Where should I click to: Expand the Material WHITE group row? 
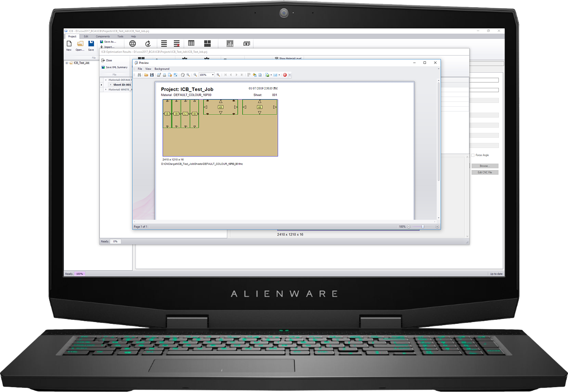coord(106,90)
